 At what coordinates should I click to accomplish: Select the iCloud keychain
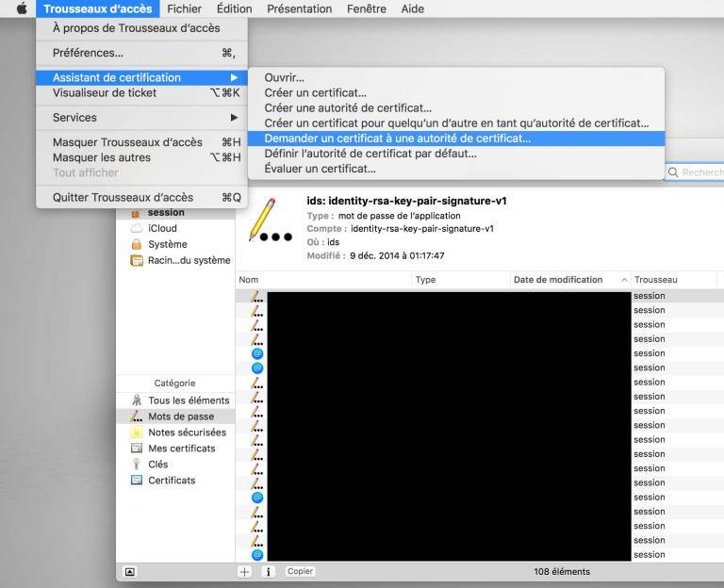click(x=161, y=228)
